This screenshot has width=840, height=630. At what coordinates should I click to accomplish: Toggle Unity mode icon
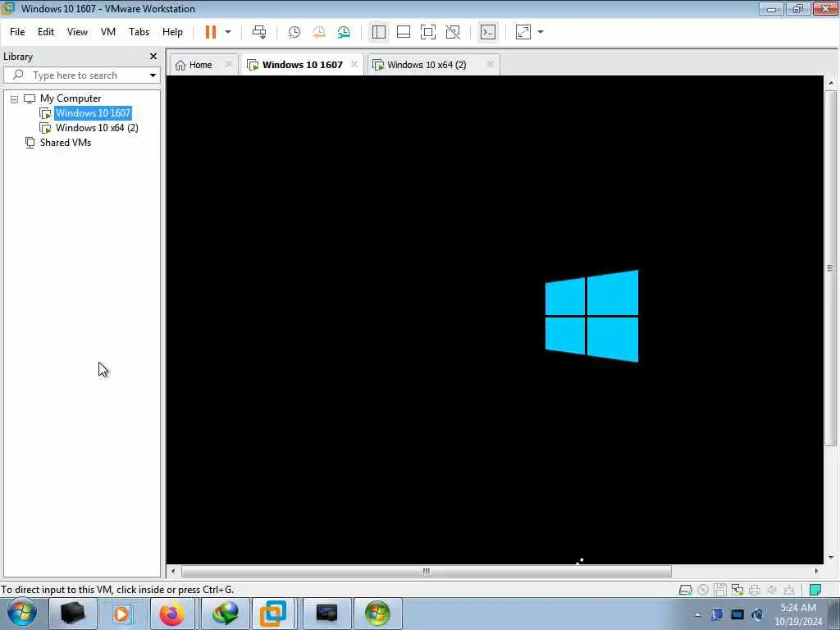tap(453, 32)
